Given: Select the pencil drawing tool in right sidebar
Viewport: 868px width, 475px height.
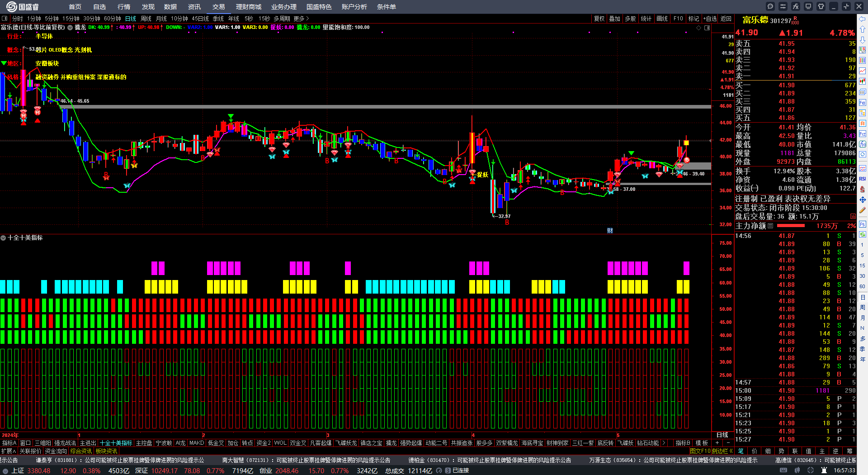Looking at the screenshot, I should click(863, 210).
